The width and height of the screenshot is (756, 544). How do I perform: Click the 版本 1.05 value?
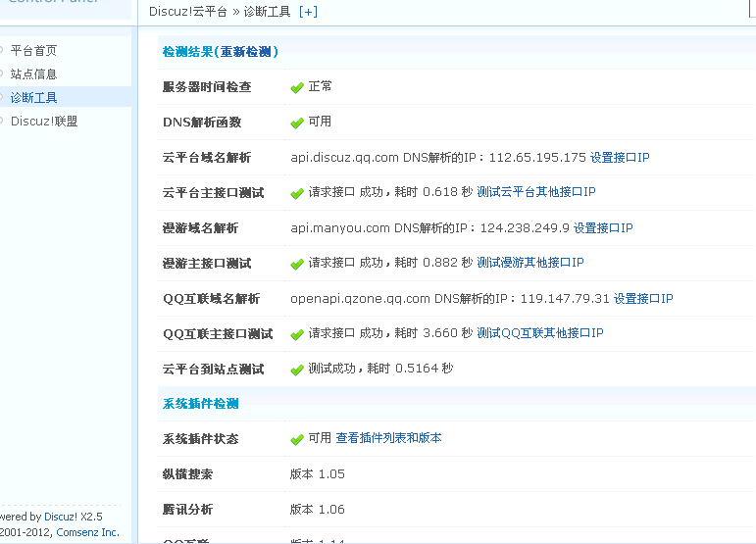click(318, 474)
